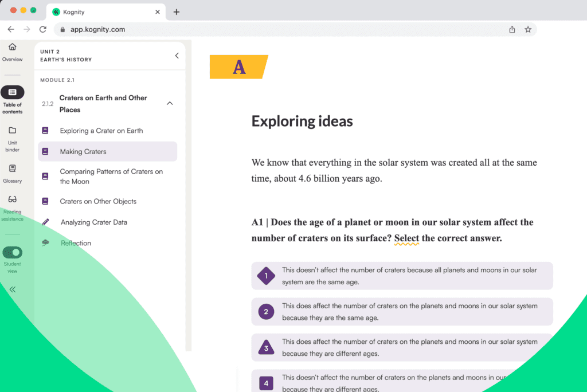Open Reading assistance glasses icon
Screen dimensions: 587x392
pyautogui.click(x=13, y=199)
